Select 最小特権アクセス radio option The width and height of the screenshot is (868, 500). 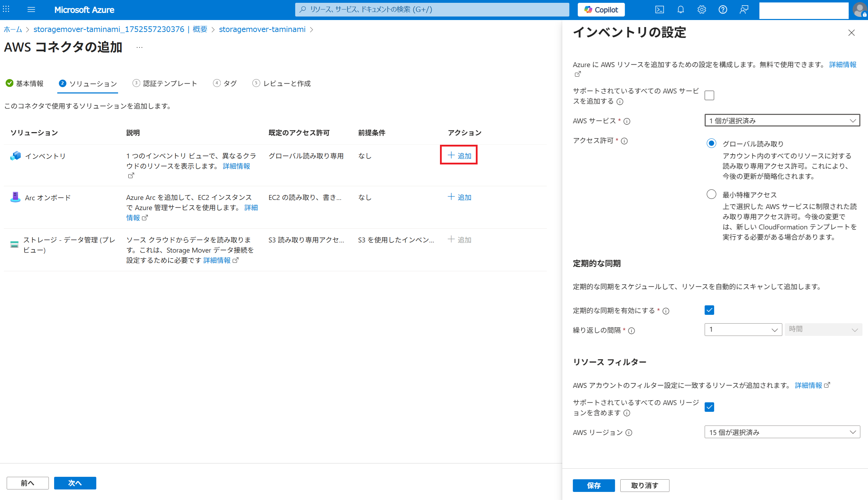(x=711, y=194)
